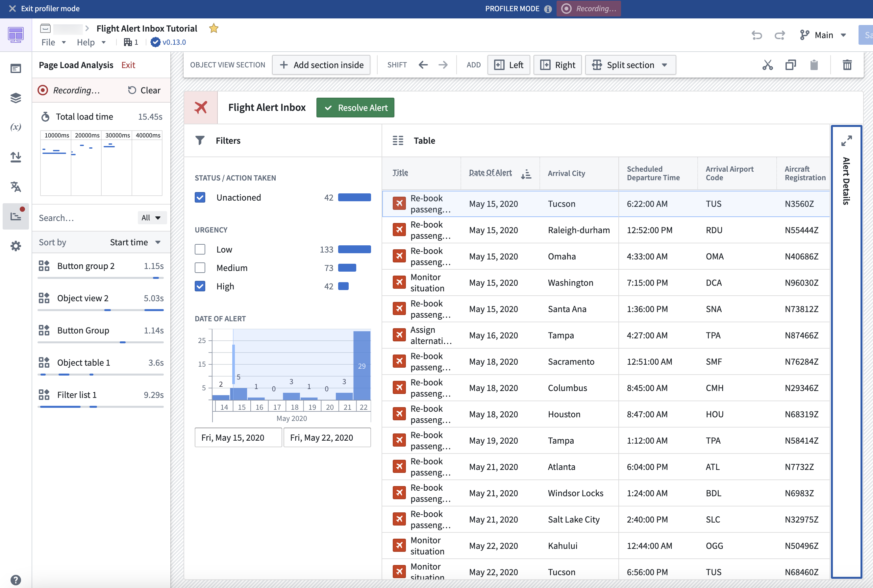Expand Alert Details panel arrows icon
This screenshot has width=873, height=588.
point(846,141)
